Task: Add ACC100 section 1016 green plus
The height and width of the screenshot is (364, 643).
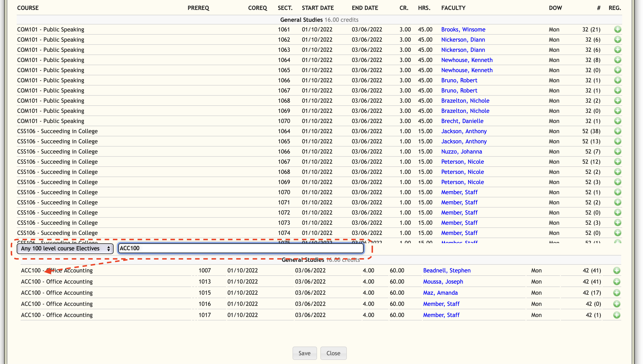Action: point(617,304)
